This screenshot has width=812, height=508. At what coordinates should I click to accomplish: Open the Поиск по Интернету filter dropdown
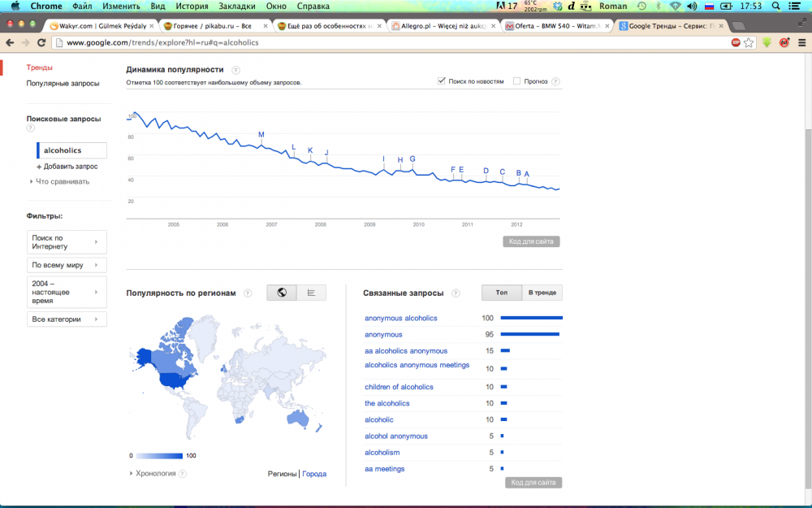point(67,242)
